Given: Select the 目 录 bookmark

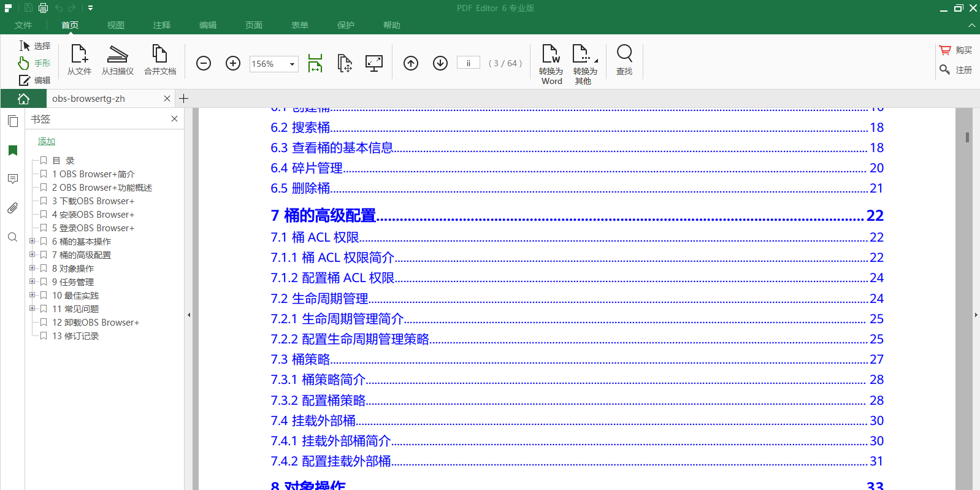Looking at the screenshot, I should tap(63, 161).
